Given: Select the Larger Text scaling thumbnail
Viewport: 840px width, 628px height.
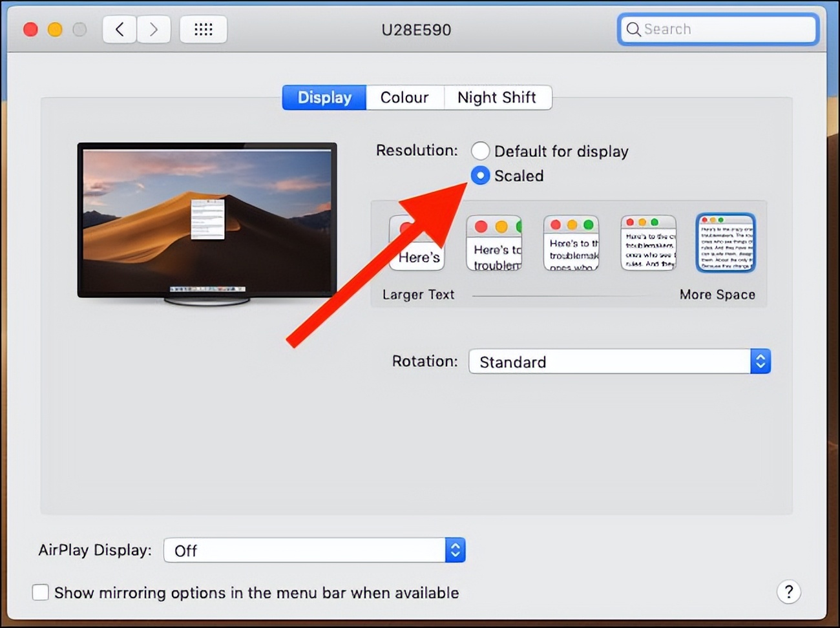Looking at the screenshot, I should (x=417, y=242).
